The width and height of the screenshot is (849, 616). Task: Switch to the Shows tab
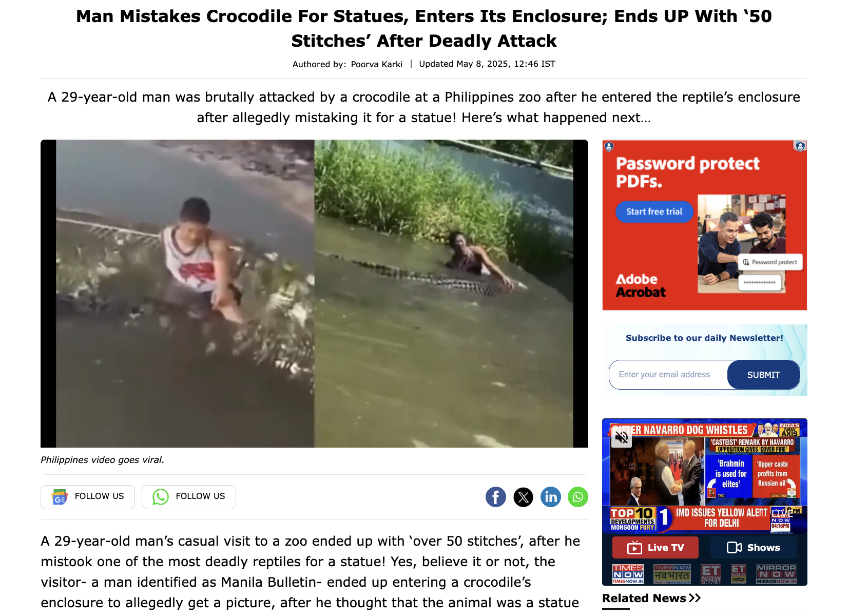point(754,547)
